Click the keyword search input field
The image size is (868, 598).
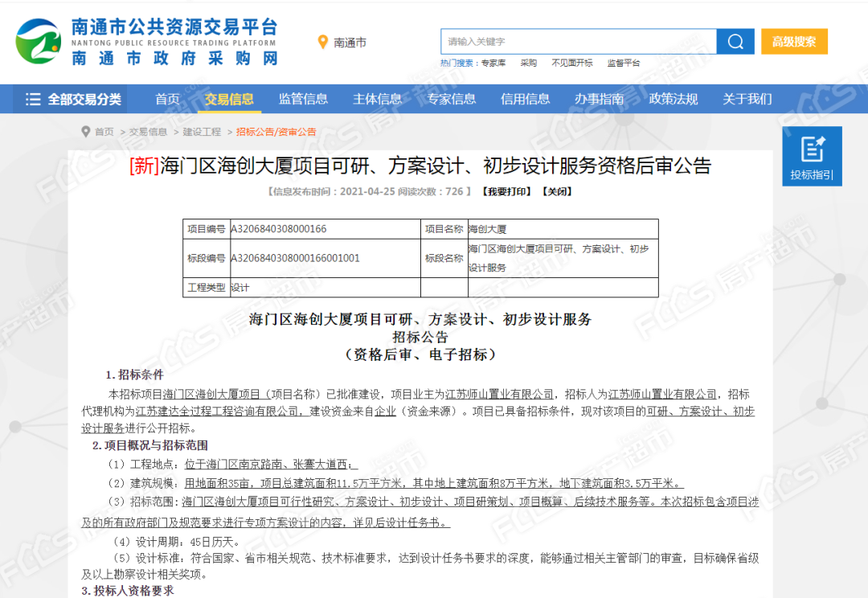[x=579, y=42]
